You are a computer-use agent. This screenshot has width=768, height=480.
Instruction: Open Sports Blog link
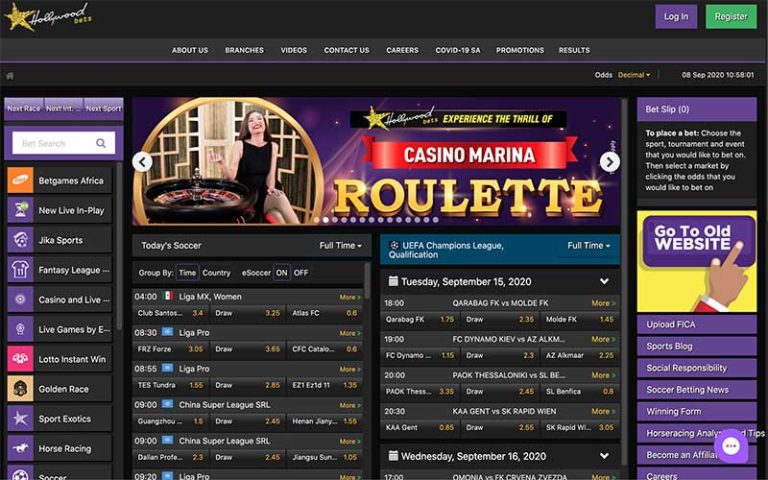click(696, 346)
